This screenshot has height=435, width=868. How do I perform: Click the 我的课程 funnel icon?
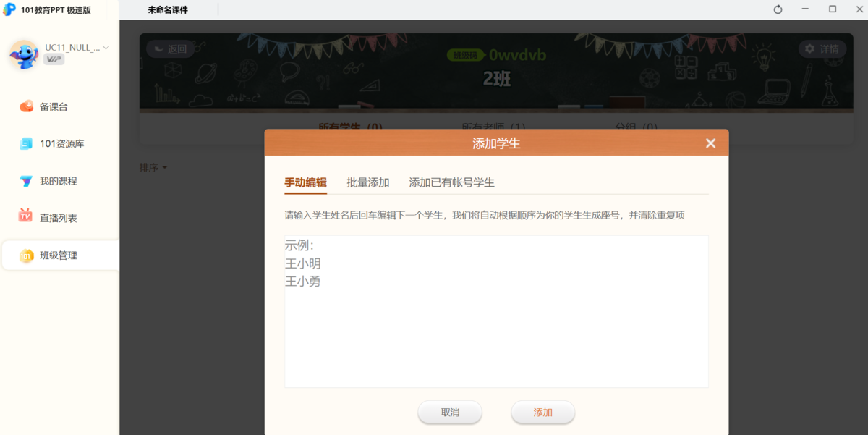tap(26, 181)
